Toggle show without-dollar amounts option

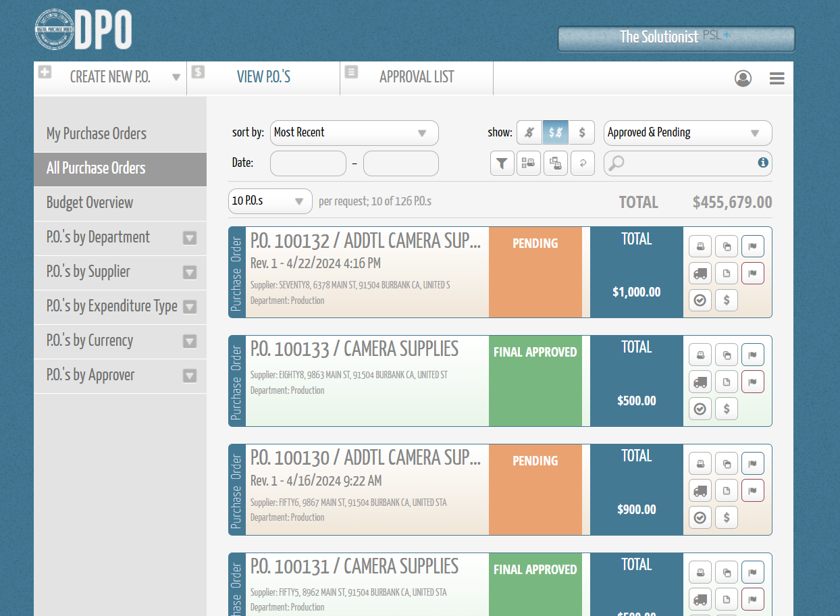[530, 132]
